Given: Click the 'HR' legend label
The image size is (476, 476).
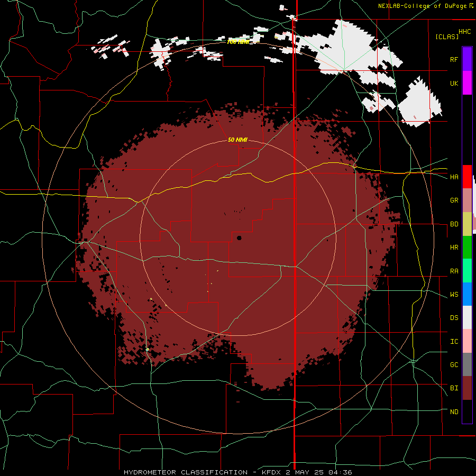Looking at the screenshot, I should [454, 248].
